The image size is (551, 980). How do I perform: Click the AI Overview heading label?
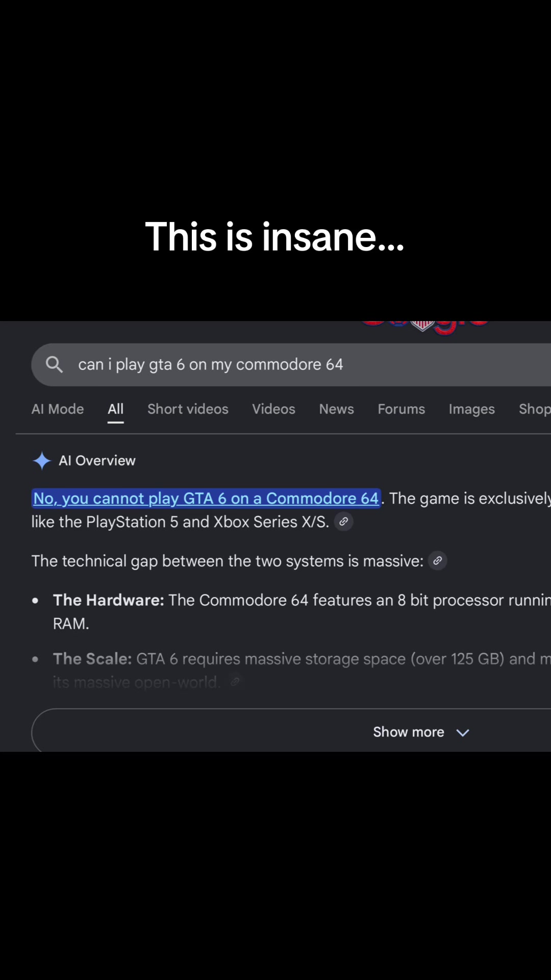pos(97,460)
